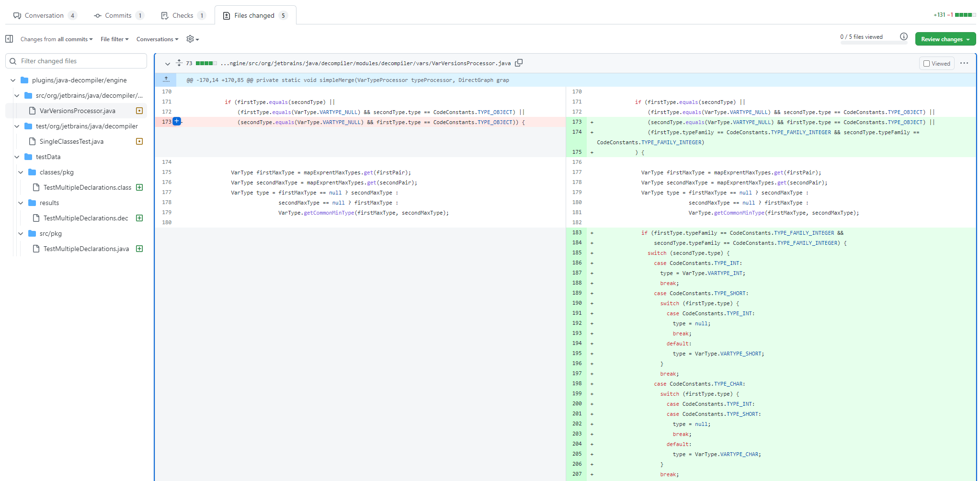Click the '0 / 5 files viewed' text
This screenshot has height=481, width=980.
tap(861, 37)
